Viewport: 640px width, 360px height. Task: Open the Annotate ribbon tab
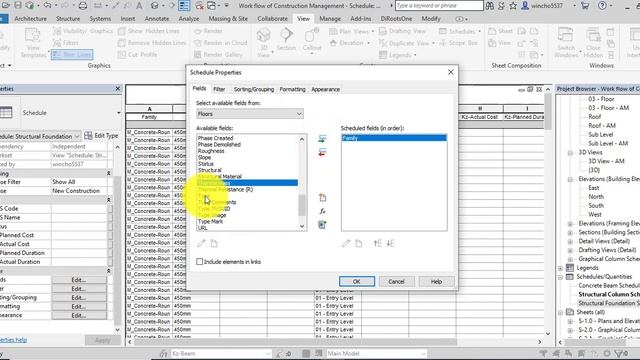tap(157, 19)
